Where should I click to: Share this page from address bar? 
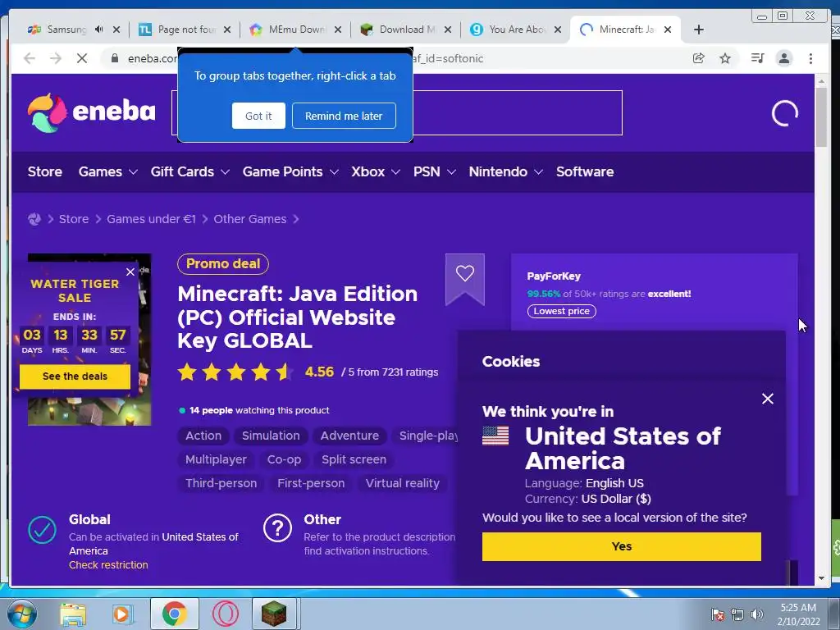point(699,58)
